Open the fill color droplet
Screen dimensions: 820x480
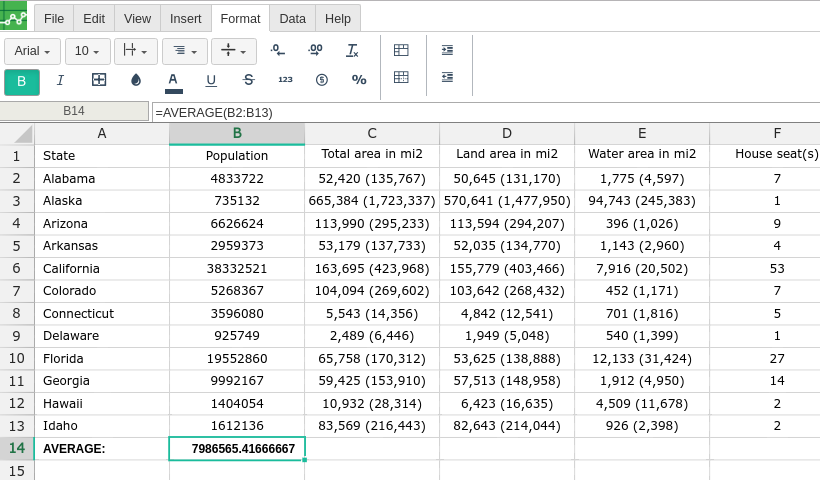coord(136,81)
